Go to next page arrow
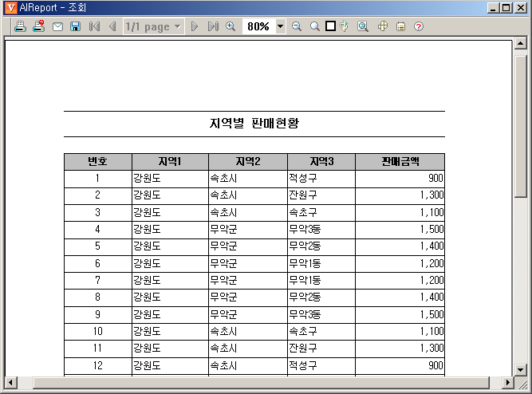This screenshot has height=394, width=532. tap(195, 26)
